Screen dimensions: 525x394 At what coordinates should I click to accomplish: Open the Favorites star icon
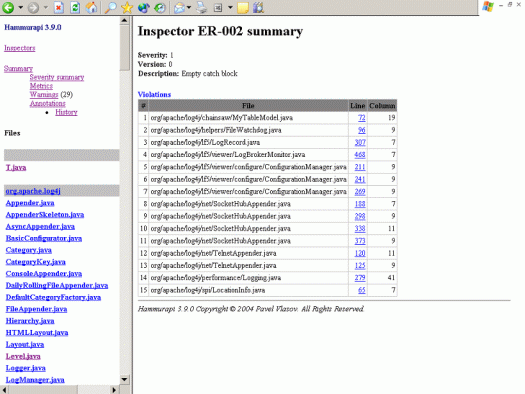(127, 7)
